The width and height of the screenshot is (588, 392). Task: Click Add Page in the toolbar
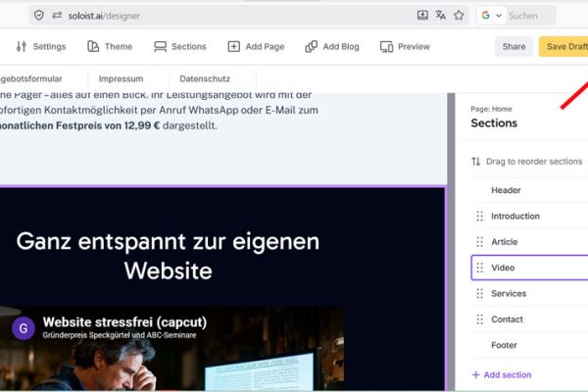click(257, 46)
